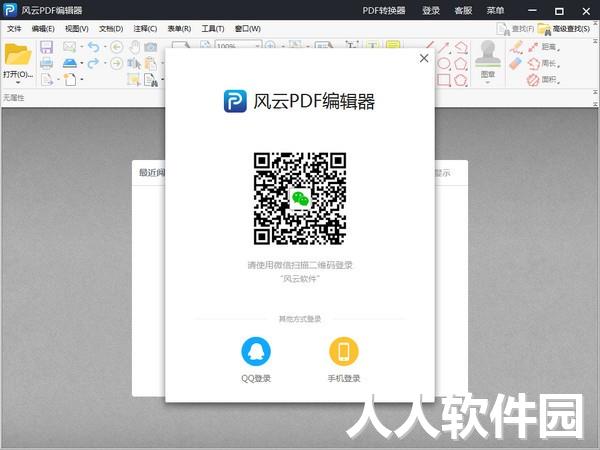Select the polyline tool icon

coord(461,47)
